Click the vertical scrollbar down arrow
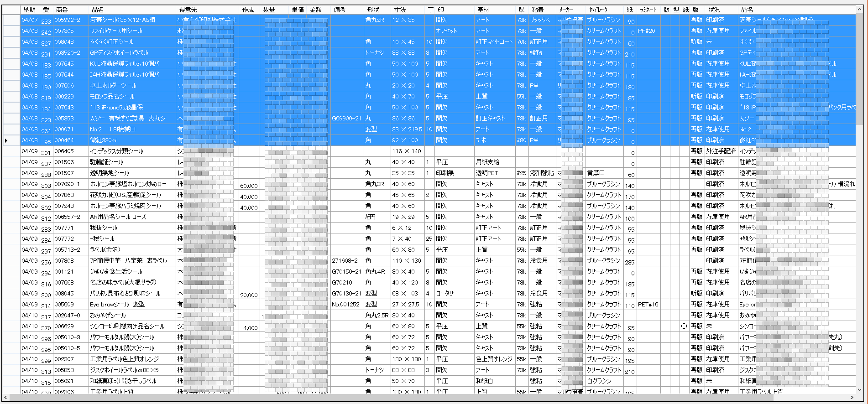868x404 pixels. 860,390
